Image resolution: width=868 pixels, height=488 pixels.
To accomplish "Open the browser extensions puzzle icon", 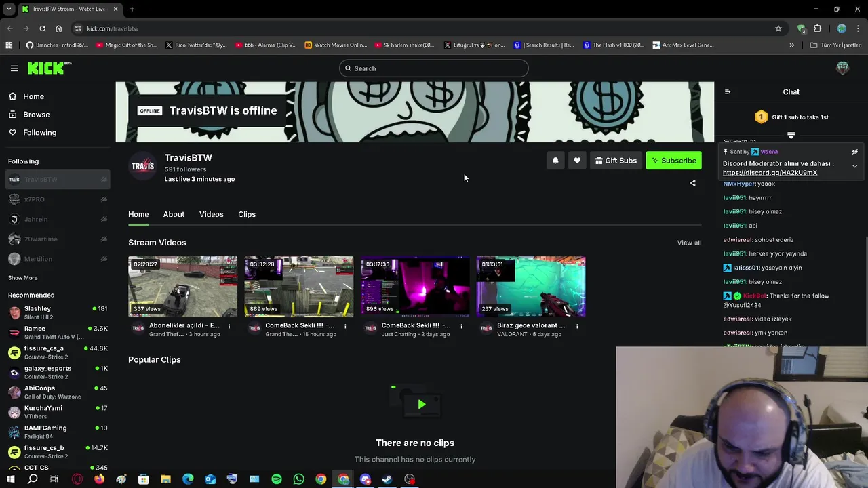I will tap(818, 28).
